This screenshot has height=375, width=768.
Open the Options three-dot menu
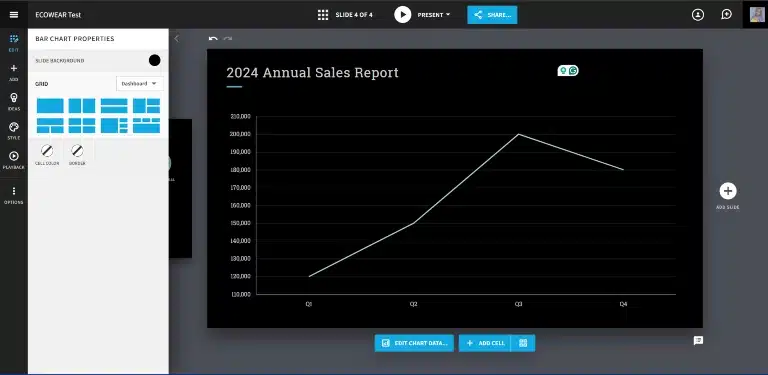pos(14,195)
